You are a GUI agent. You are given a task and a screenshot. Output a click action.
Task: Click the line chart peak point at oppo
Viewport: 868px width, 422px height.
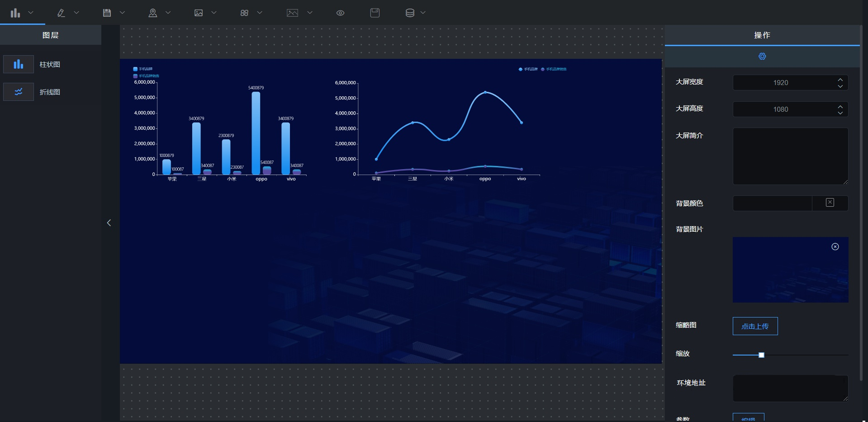(x=485, y=92)
